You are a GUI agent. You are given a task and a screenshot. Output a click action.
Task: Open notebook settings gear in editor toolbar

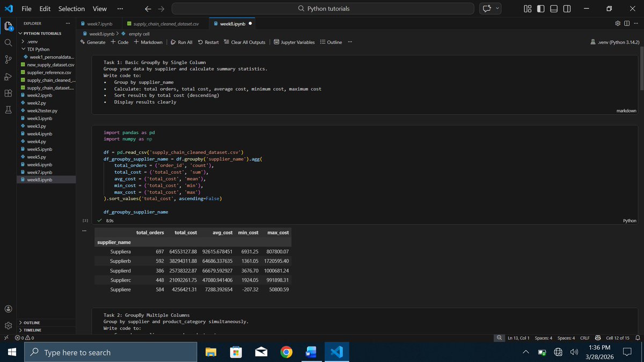pos(618,24)
